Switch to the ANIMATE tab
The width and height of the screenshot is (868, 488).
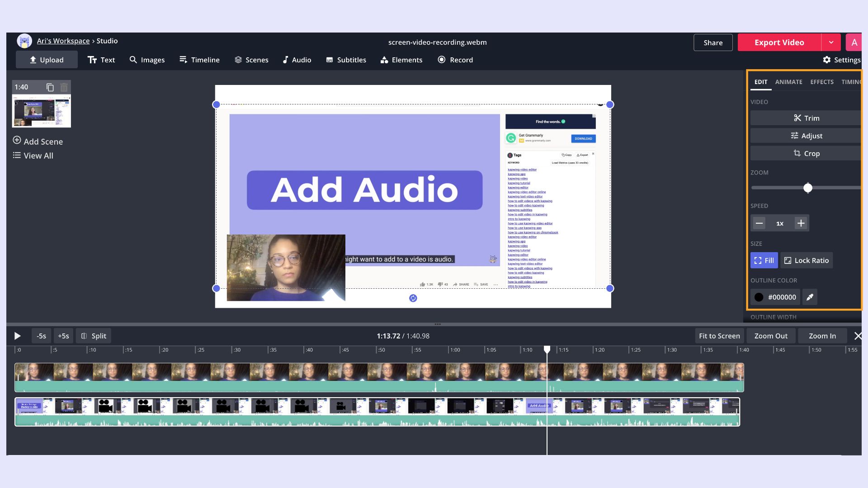click(x=788, y=82)
